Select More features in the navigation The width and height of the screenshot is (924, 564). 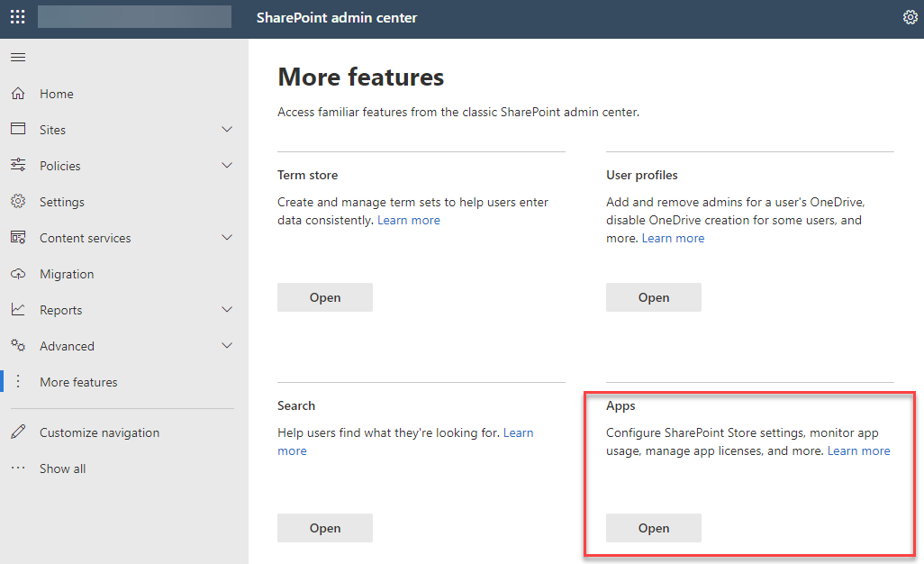78,382
